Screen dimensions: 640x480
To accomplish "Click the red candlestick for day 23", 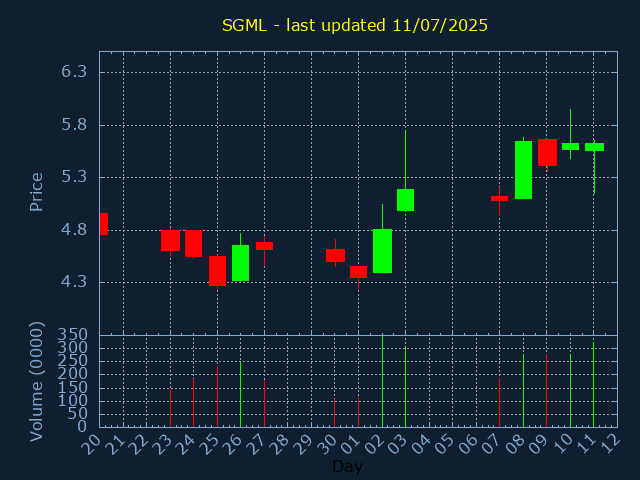I will point(170,240).
